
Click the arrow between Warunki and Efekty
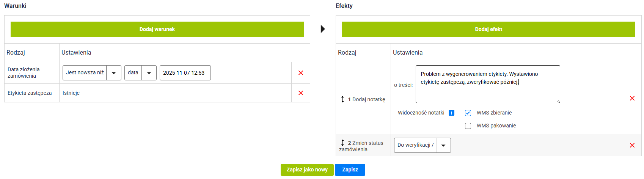coord(323,29)
